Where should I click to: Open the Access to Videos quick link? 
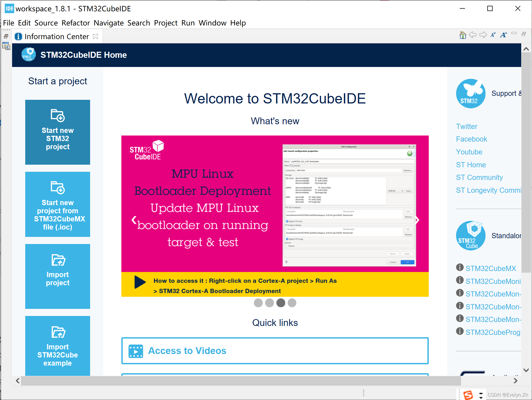(x=275, y=351)
